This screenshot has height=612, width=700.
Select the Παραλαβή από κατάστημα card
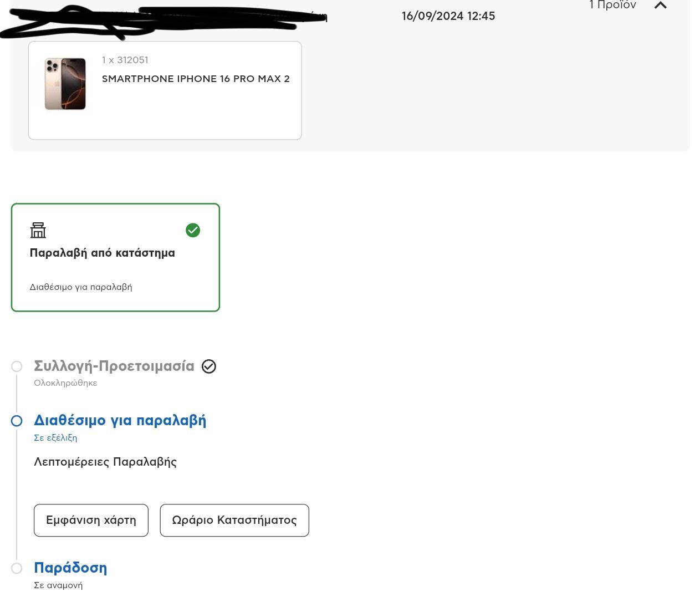point(115,257)
